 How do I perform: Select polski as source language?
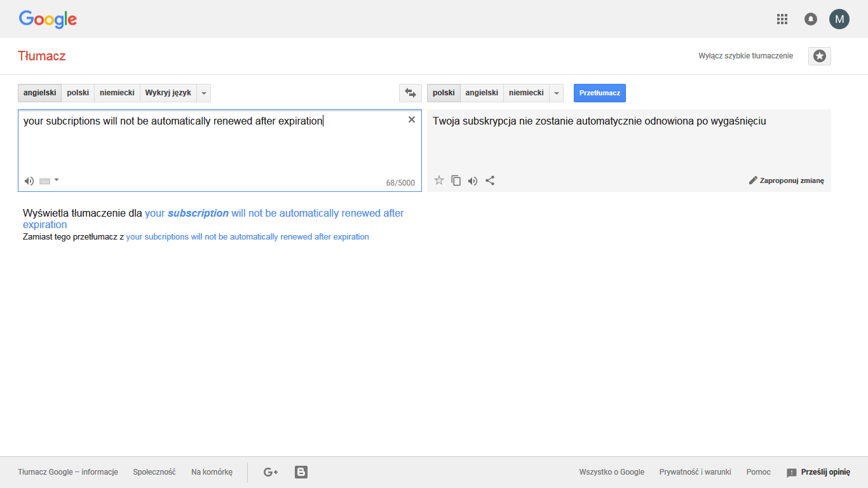point(78,93)
